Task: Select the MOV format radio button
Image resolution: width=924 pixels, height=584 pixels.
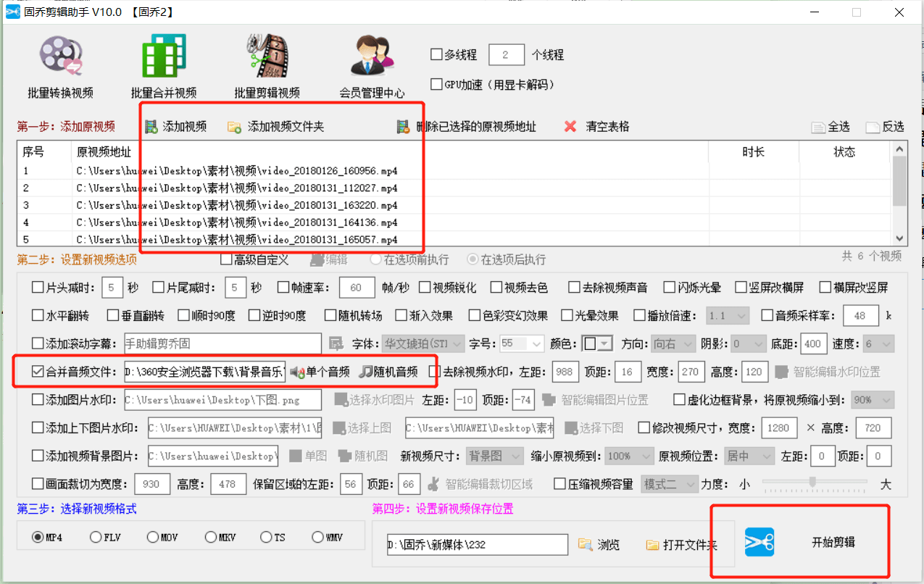Action: [153, 537]
